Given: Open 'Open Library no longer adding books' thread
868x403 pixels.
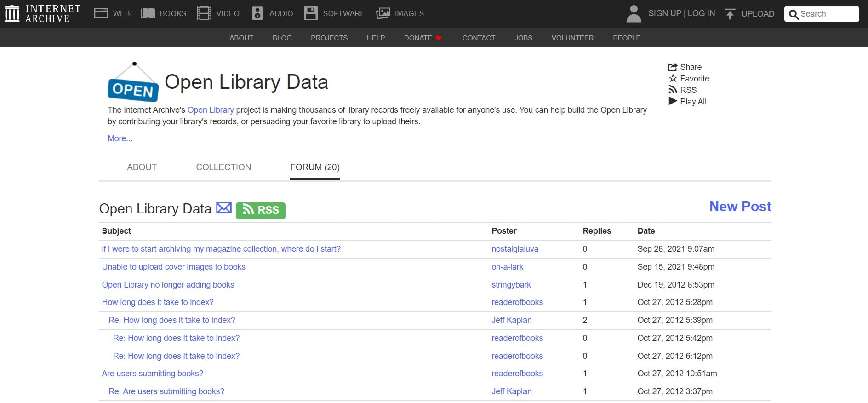Looking at the screenshot, I should click(168, 285).
